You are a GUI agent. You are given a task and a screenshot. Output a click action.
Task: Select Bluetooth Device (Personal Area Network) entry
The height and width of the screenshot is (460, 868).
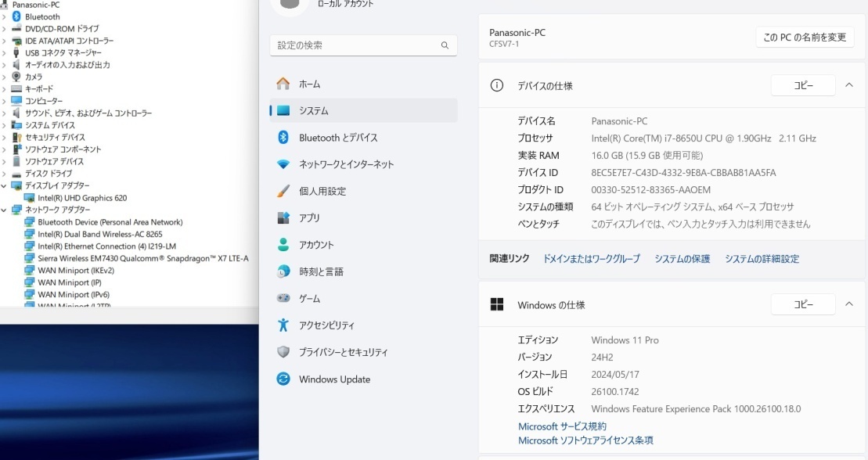(110, 222)
